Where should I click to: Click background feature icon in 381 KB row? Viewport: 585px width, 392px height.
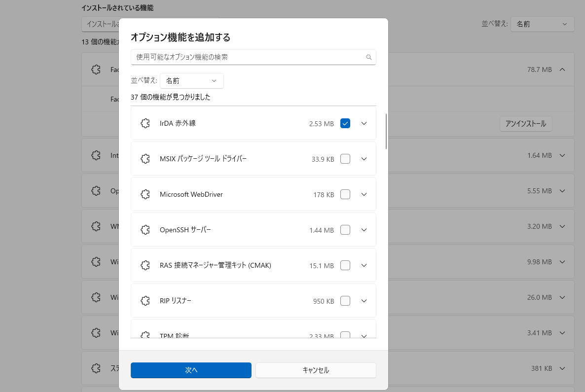[x=96, y=368]
